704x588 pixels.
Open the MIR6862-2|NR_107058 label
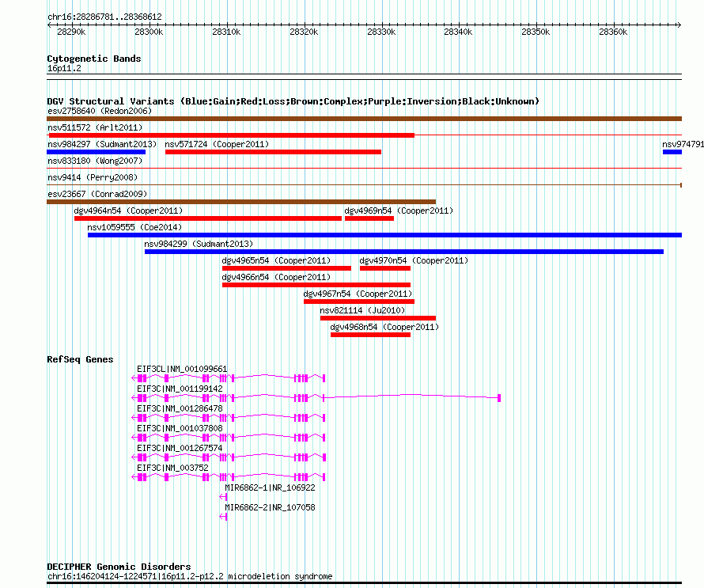click(270, 507)
